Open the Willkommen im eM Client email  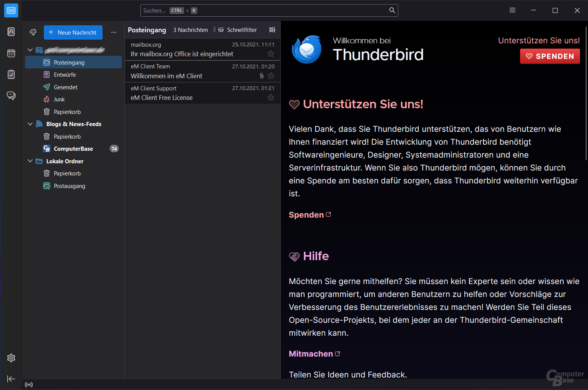tap(203, 71)
